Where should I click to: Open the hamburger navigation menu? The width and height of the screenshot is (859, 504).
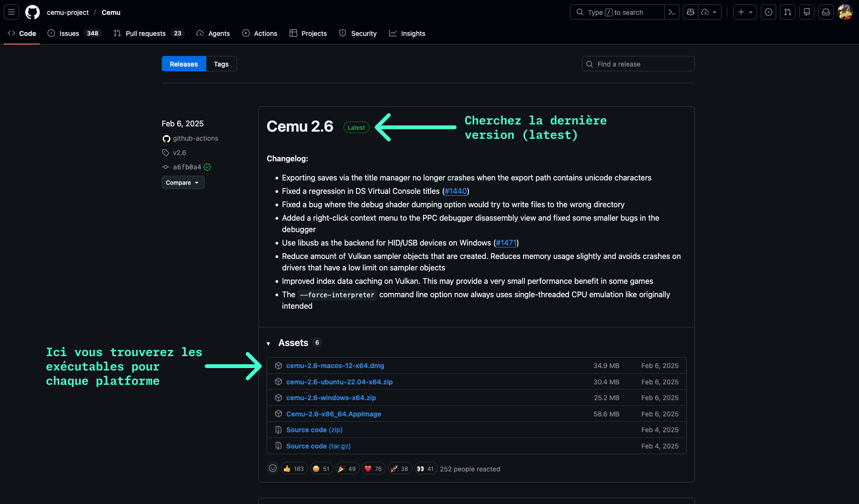(x=11, y=12)
